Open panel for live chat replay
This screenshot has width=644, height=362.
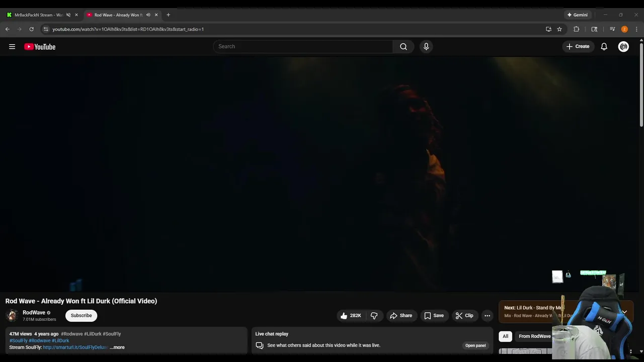(x=475, y=345)
